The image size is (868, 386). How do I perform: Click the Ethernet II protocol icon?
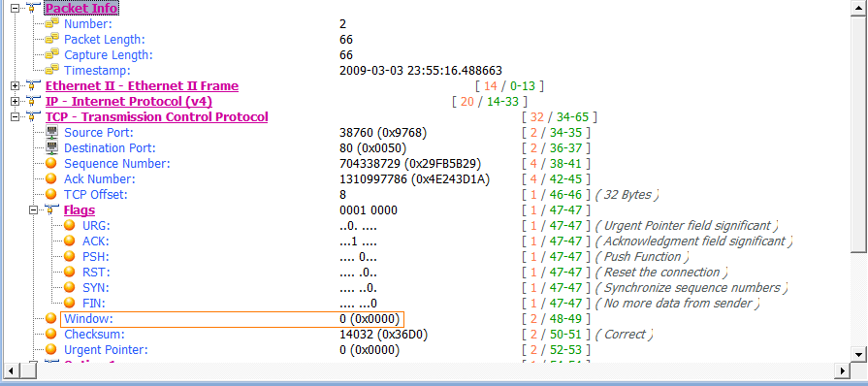pyautogui.click(x=33, y=85)
